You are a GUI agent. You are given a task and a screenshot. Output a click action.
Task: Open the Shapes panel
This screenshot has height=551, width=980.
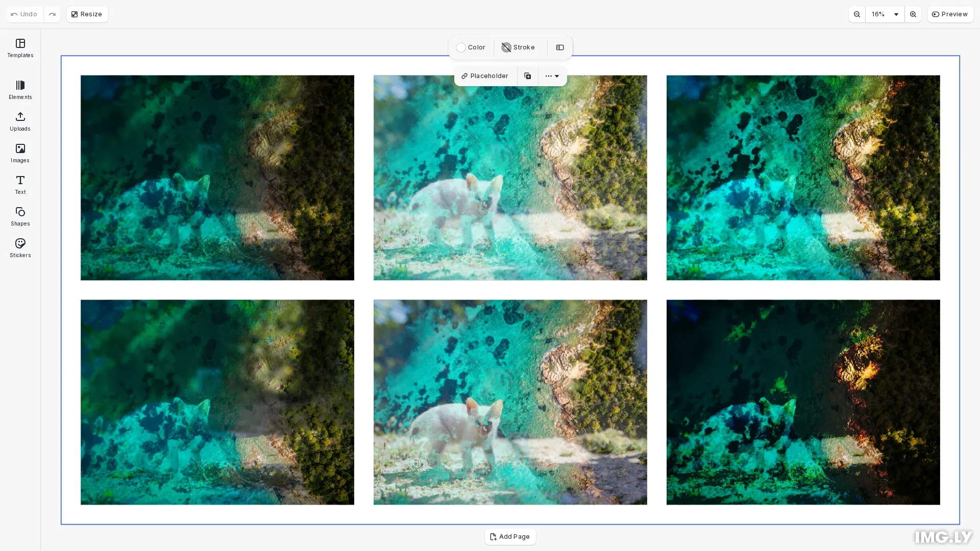point(20,216)
